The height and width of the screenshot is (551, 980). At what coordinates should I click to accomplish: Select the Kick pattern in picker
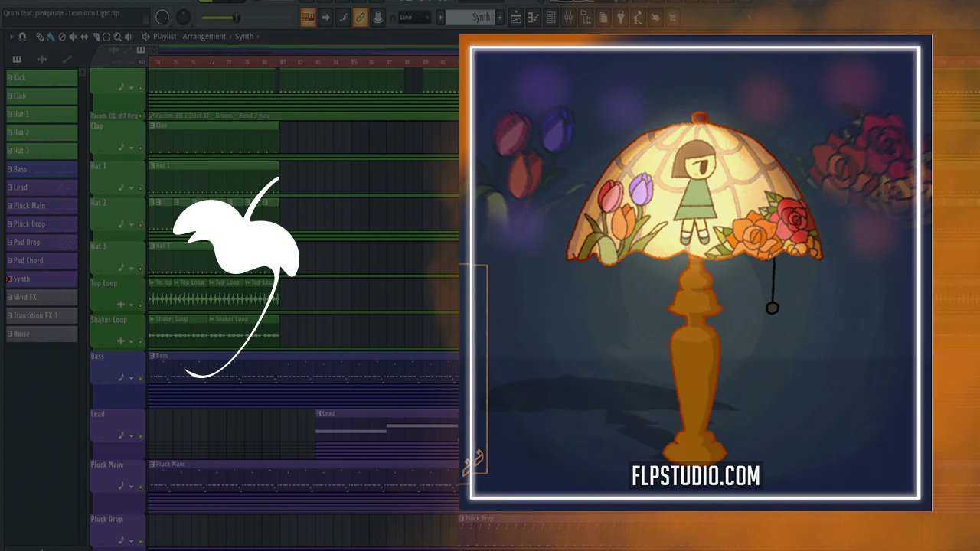tap(42, 77)
